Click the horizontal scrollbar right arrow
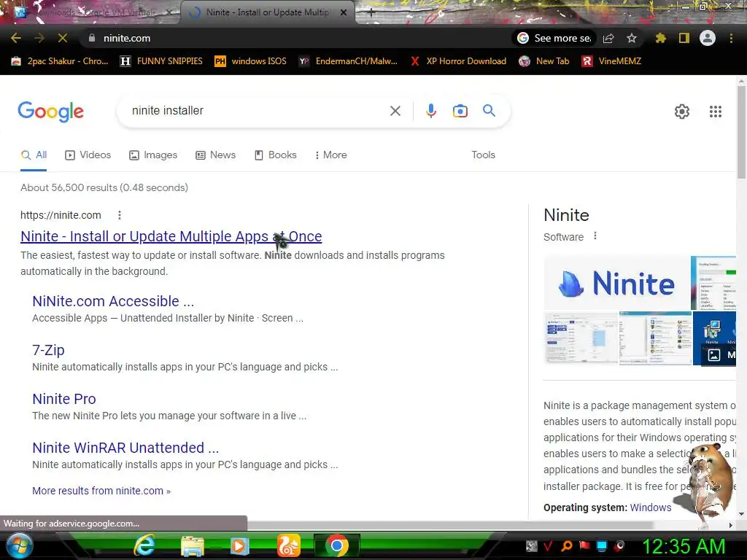The width and height of the screenshot is (747, 560). pos(731,525)
